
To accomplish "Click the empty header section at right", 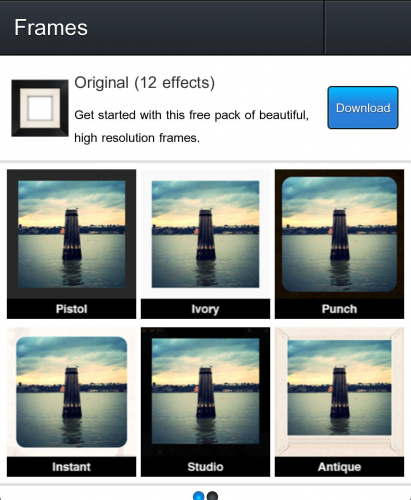I will [x=368, y=27].
